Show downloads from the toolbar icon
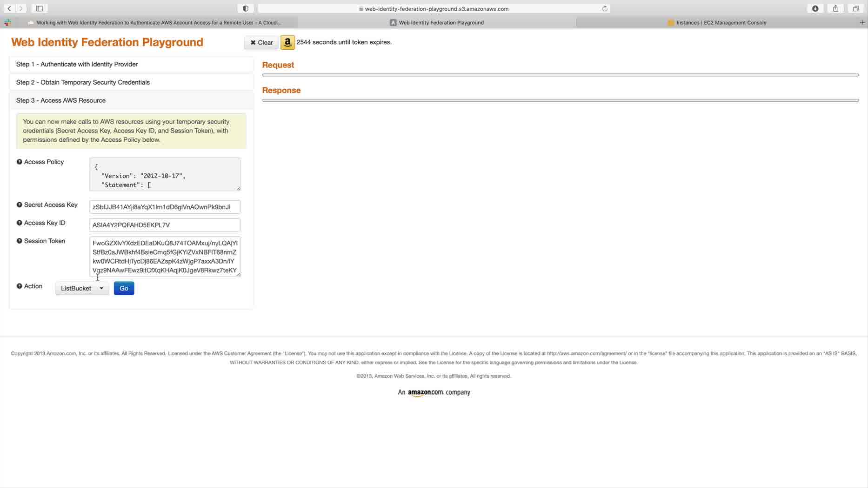This screenshot has height=488, width=868. (x=815, y=8)
